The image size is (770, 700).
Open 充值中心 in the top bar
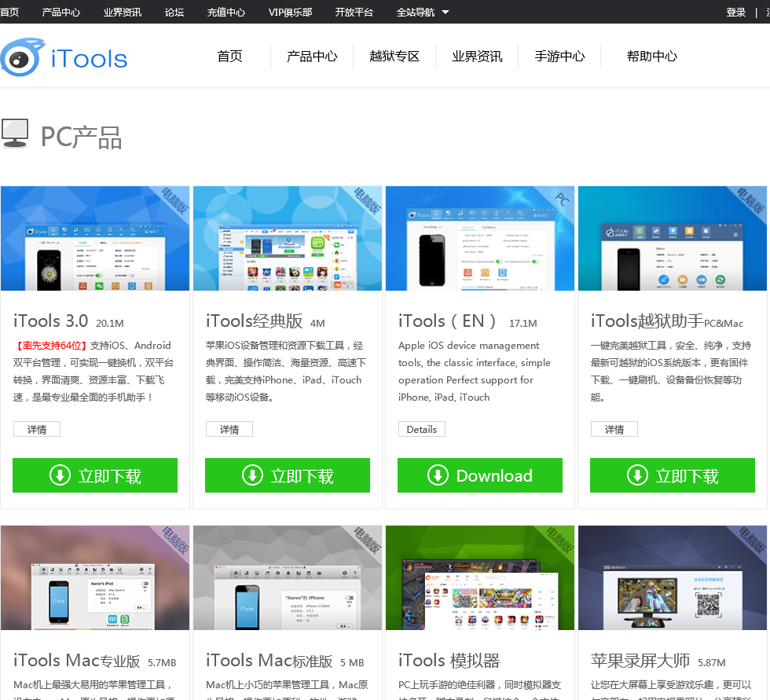[226, 13]
